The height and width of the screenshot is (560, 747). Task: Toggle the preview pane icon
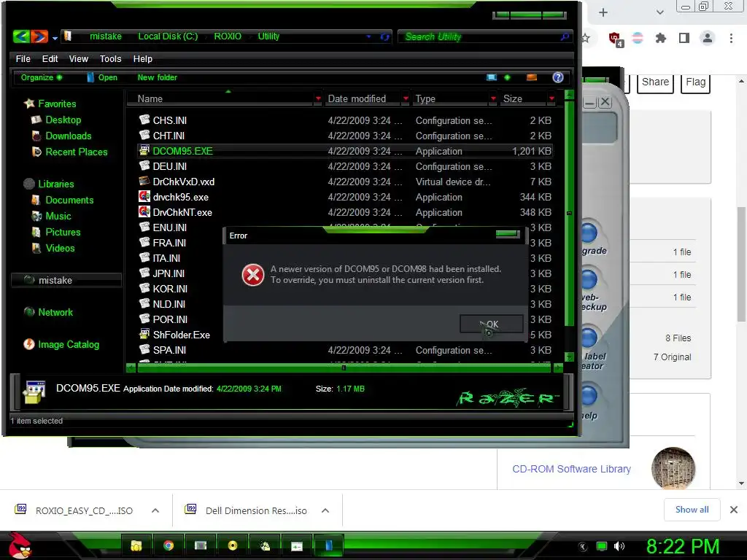pyautogui.click(x=532, y=77)
